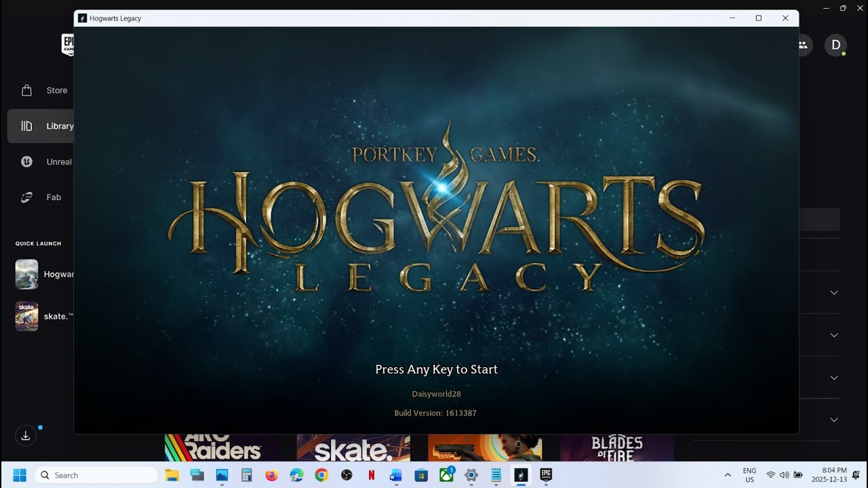The width and height of the screenshot is (868, 488).
Task: Open Microsoft Store from taskbar
Action: (421, 475)
